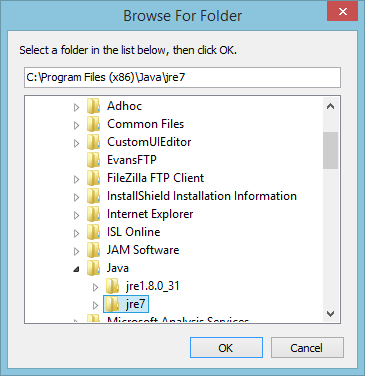Select the CustomUIEditor folder icon
This screenshot has height=376, width=365.
coord(93,142)
